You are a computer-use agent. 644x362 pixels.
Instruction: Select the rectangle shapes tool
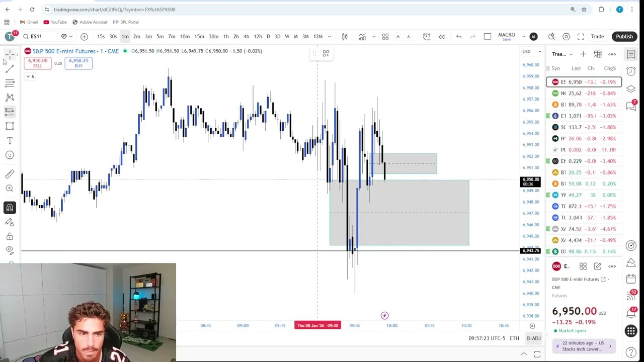pos(10,126)
